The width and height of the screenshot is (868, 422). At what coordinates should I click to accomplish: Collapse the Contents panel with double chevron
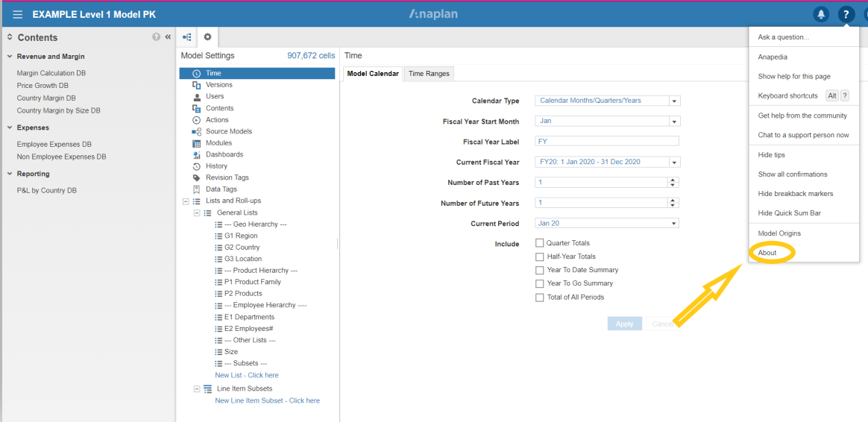click(168, 37)
